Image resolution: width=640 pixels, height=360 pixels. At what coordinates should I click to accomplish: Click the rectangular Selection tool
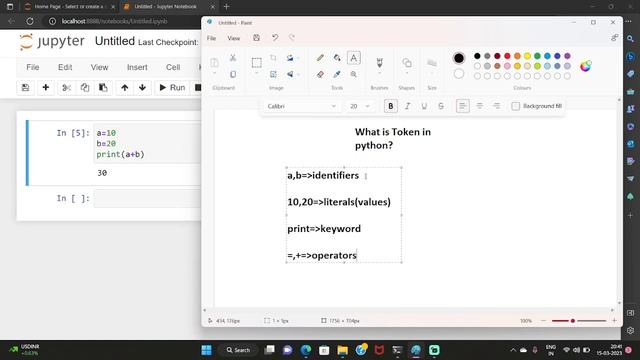[x=256, y=62]
